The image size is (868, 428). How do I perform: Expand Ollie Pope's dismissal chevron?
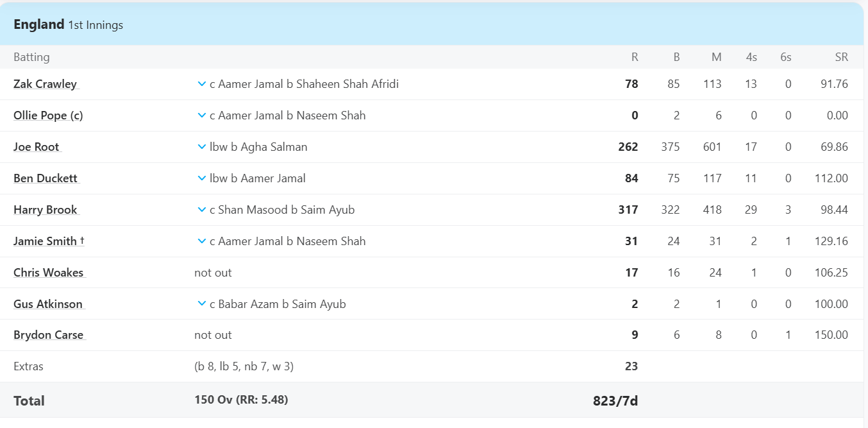click(x=202, y=116)
